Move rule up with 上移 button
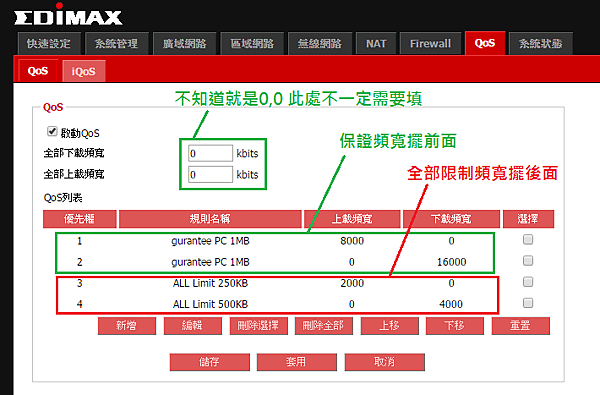 (390, 326)
